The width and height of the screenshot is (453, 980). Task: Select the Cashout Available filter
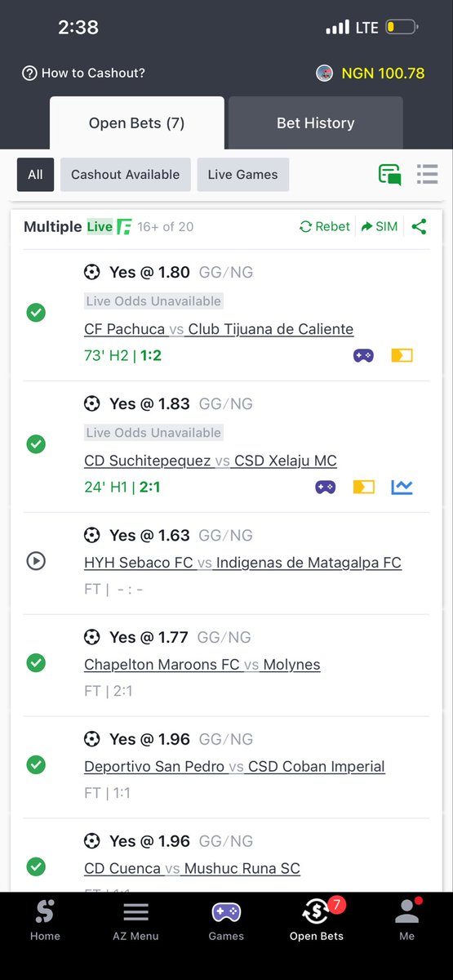point(125,174)
